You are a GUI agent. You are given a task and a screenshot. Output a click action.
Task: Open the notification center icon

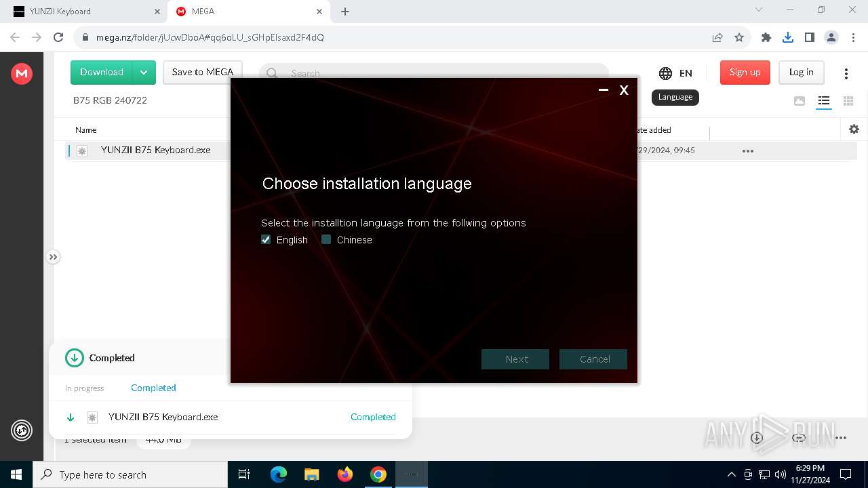(x=846, y=474)
